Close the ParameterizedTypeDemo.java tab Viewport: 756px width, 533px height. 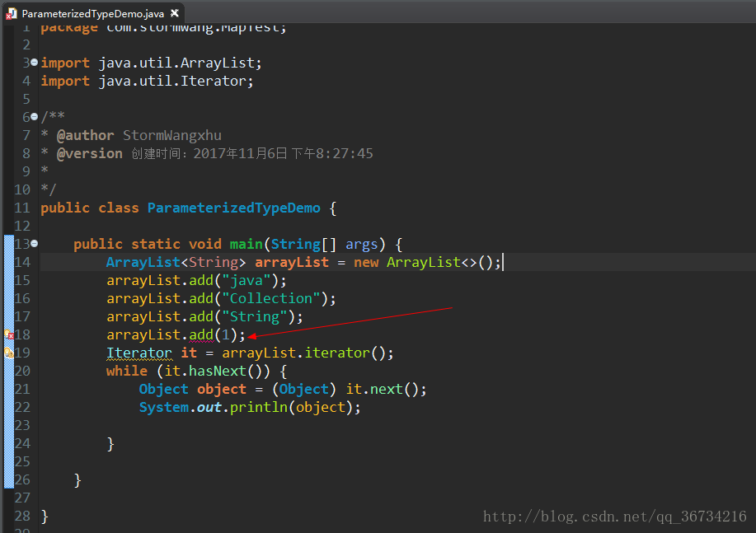pyautogui.click(x=175, y=13)
